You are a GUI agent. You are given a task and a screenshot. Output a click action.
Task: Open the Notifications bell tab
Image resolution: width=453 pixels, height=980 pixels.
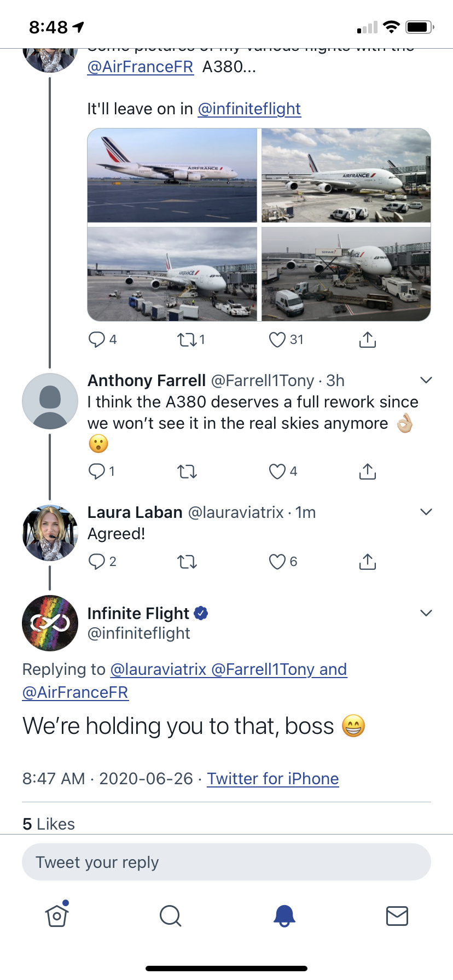tap(284, 915)
